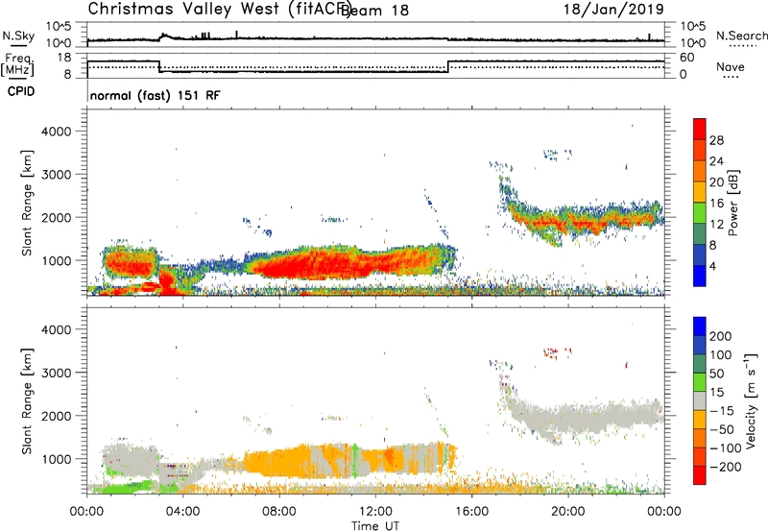This screenshot has width=768, height=532.
Task: Select the Power [dB] colorbar title
Action: [x=733, y=204]
